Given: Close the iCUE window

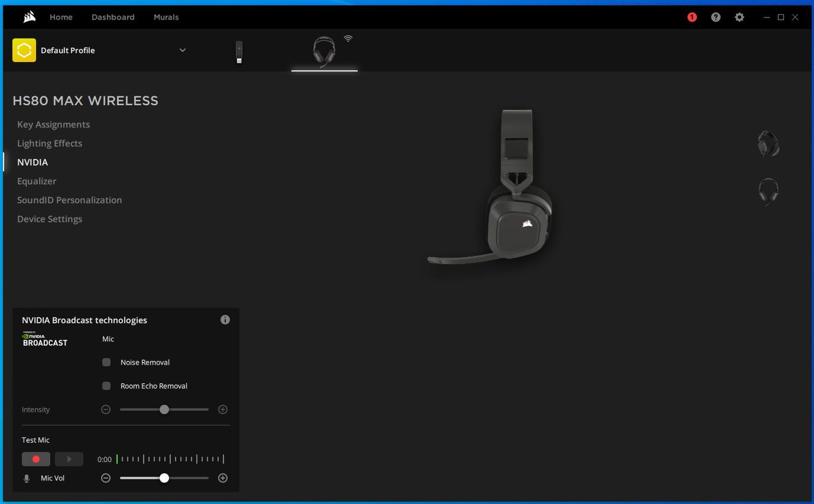Looking at the screenshot, I should click(x=795, y=17).
